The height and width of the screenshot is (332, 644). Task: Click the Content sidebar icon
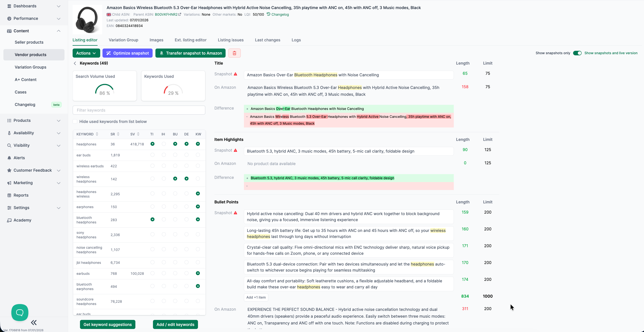tap(9, 31)
